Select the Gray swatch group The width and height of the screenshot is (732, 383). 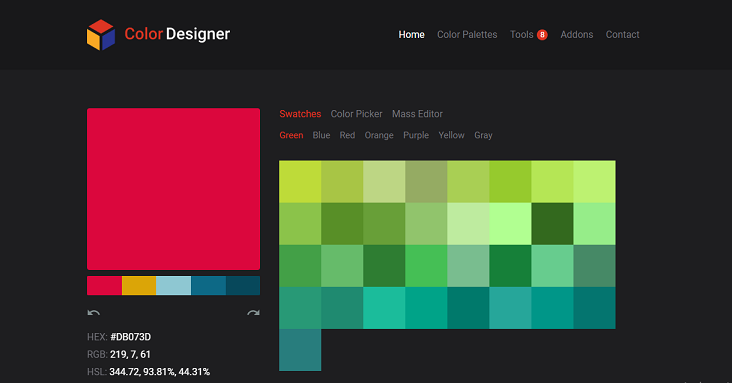[x=483, y=135]
